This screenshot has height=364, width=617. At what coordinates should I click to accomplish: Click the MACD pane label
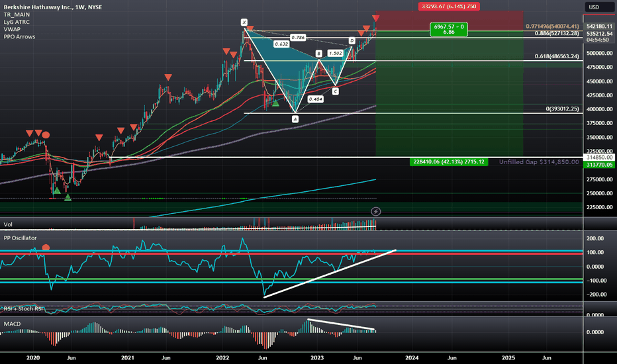(12, 324)
